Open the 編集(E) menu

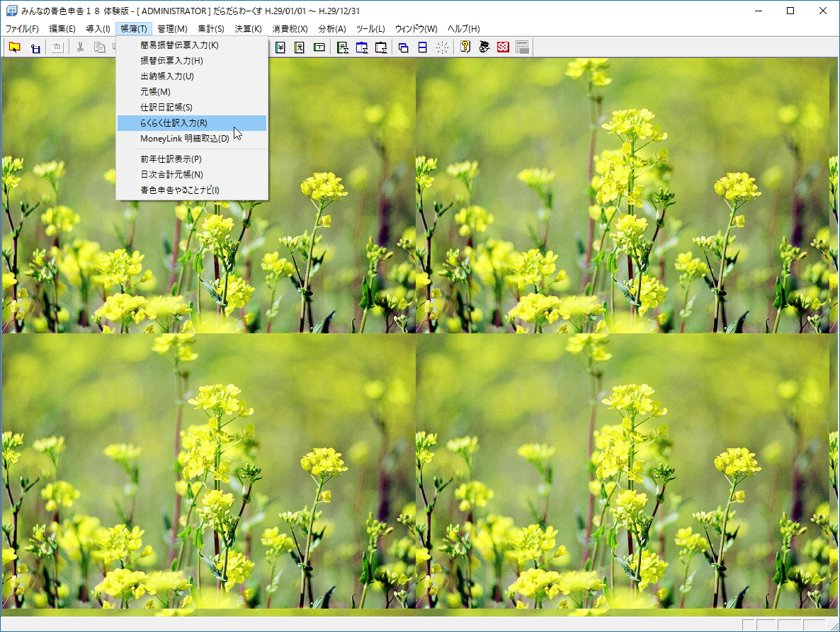(62, 29)
